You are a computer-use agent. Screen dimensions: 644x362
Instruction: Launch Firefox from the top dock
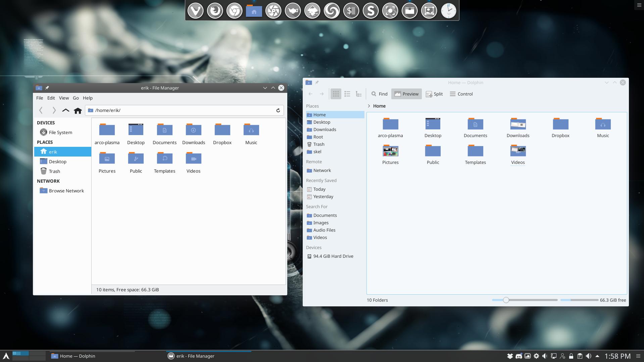click(x=215, y=10)
